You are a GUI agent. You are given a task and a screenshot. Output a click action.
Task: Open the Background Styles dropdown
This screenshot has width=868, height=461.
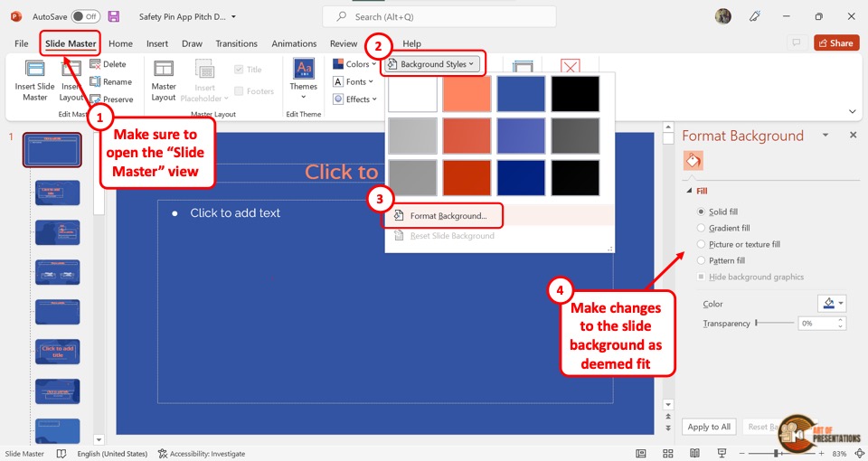click(x=431, y=64)
